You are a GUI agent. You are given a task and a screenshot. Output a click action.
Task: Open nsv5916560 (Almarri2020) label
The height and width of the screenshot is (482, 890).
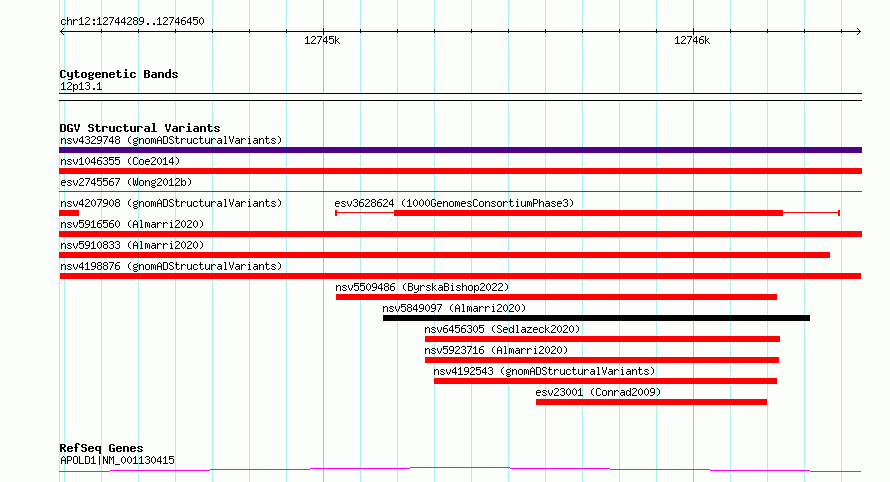(132, 224)
